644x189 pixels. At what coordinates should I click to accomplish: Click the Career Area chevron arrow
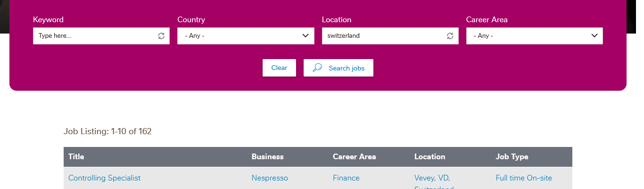point(594,36)
